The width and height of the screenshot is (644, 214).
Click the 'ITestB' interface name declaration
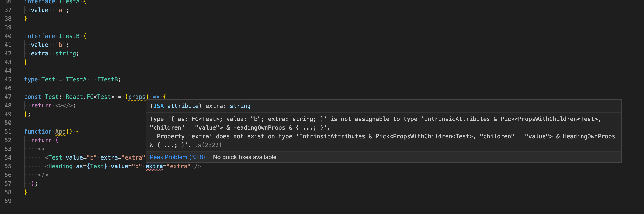pyautogui.click(x=69, y=36)
